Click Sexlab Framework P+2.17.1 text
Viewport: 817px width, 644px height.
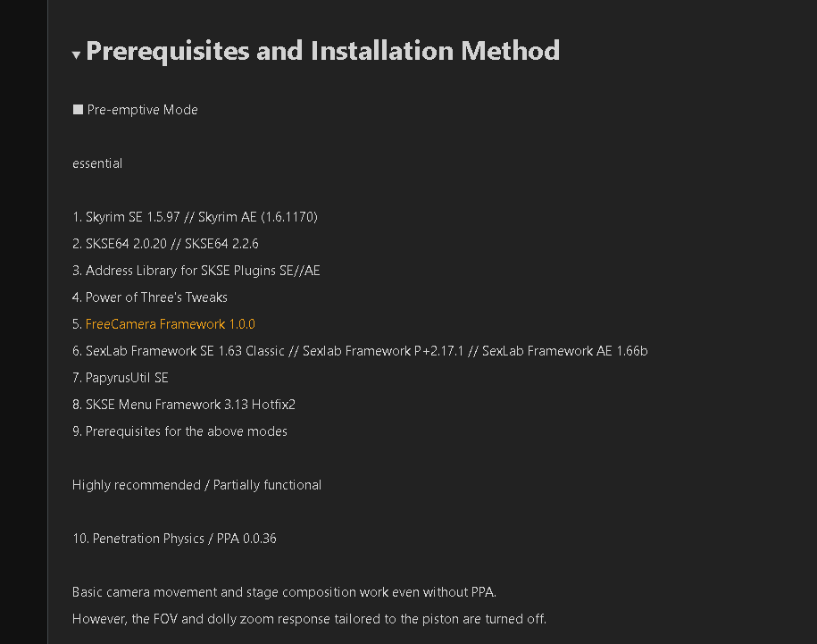coord(383,351)
